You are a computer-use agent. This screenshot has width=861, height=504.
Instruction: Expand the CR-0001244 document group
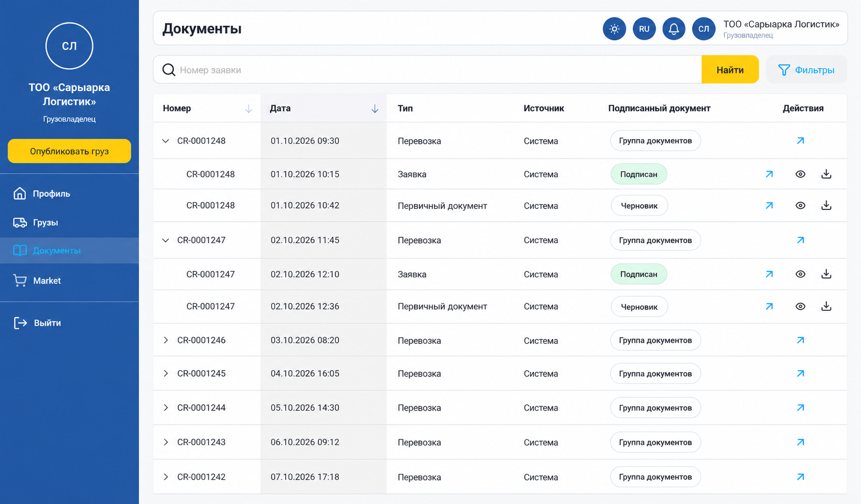(x=165, y=407)
